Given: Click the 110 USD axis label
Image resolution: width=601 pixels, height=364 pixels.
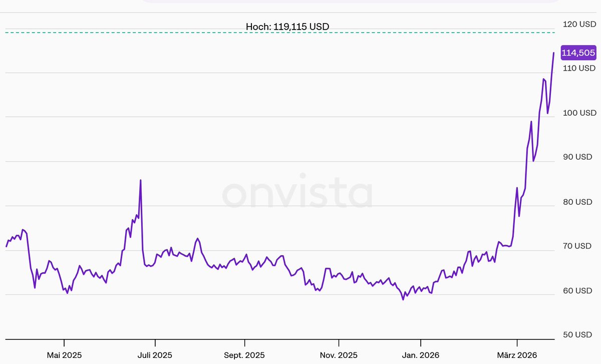Looking at the screenshot, I should [x=579, y=68].
